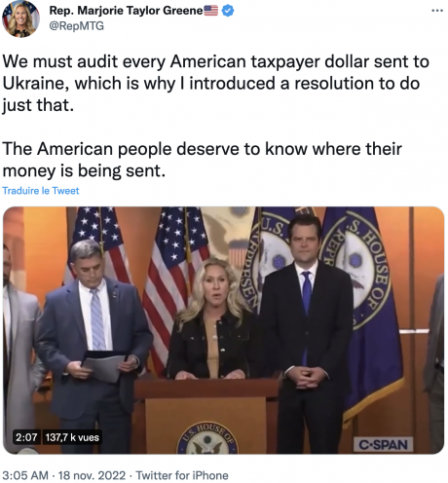
Task: Open the three-dot more options menu
Action: (437, 11)
